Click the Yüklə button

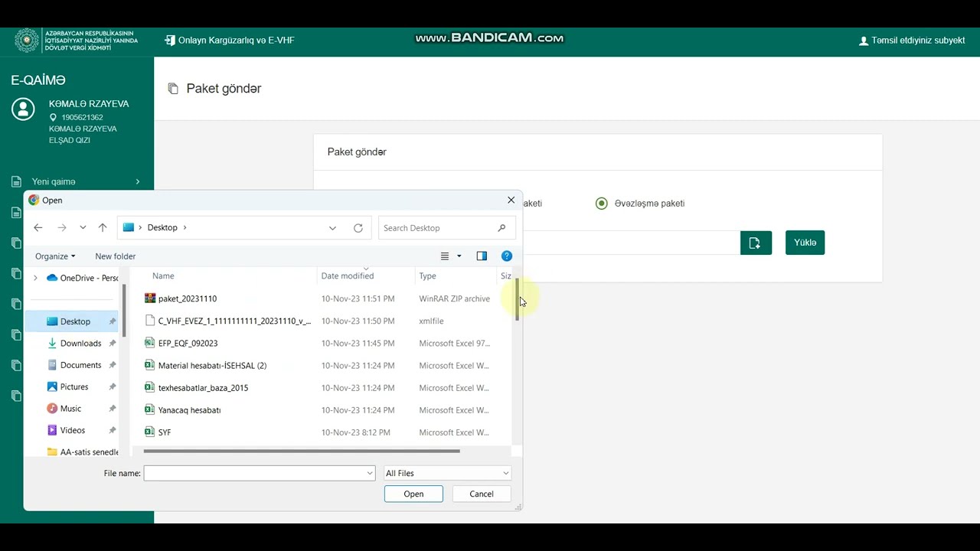pos(805,243)
